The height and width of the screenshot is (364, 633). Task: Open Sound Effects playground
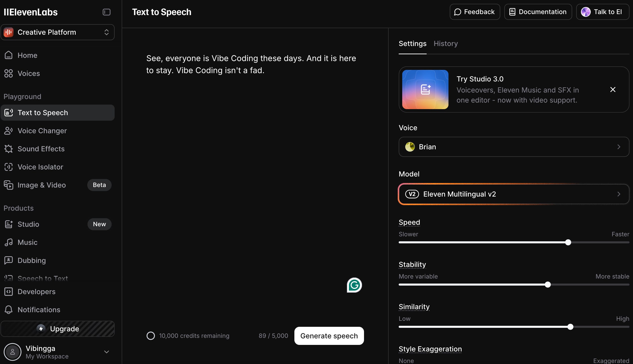41,149
